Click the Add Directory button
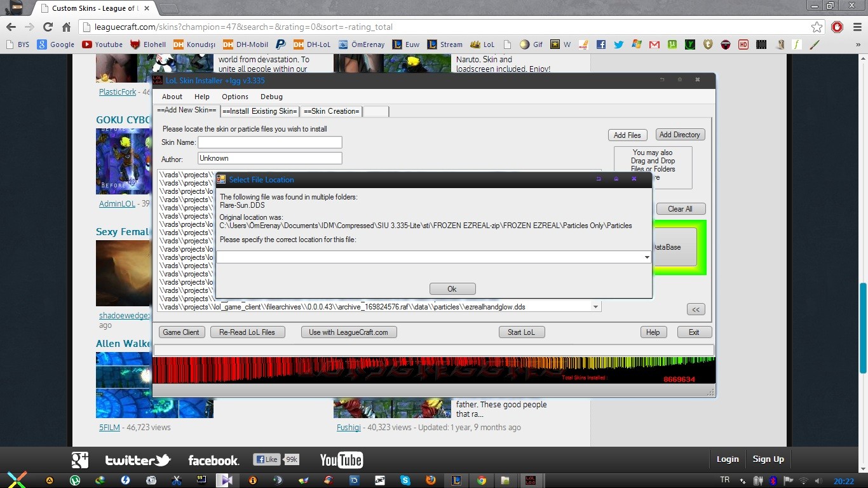 tap(680, 135)
